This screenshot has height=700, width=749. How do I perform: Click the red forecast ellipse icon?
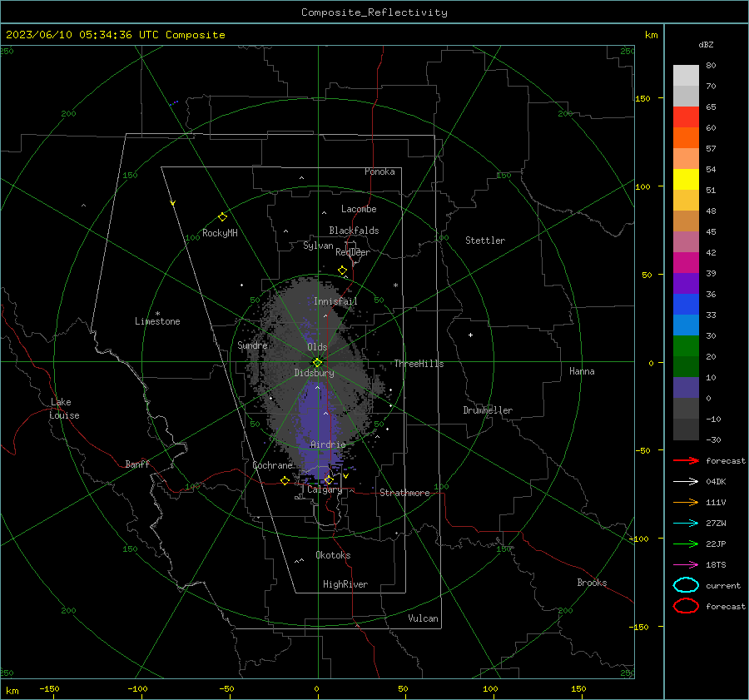[x=686, y=606]
